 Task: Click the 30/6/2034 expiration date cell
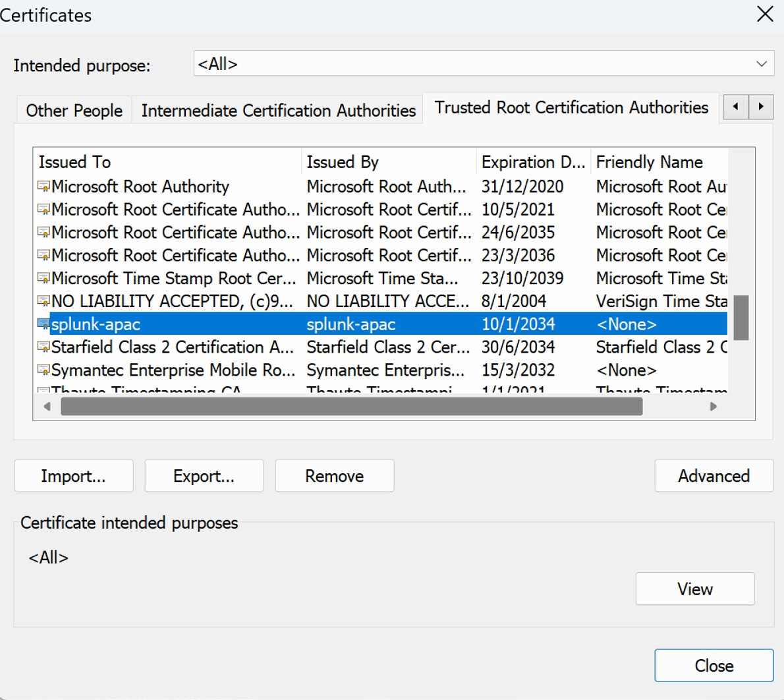[518, 347]
